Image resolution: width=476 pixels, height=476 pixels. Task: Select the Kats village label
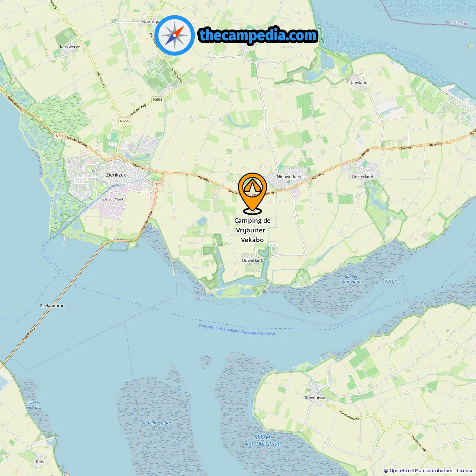40,461
